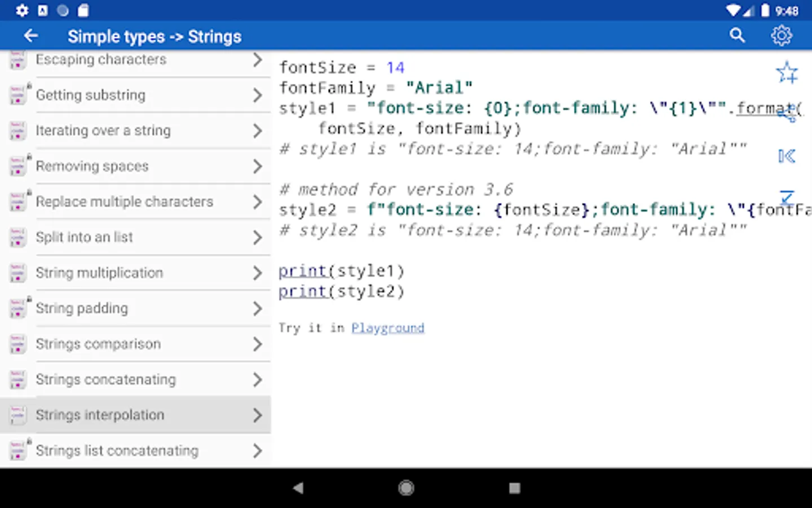
Task: Open the Playground link
Action: [x=388, y=328]
